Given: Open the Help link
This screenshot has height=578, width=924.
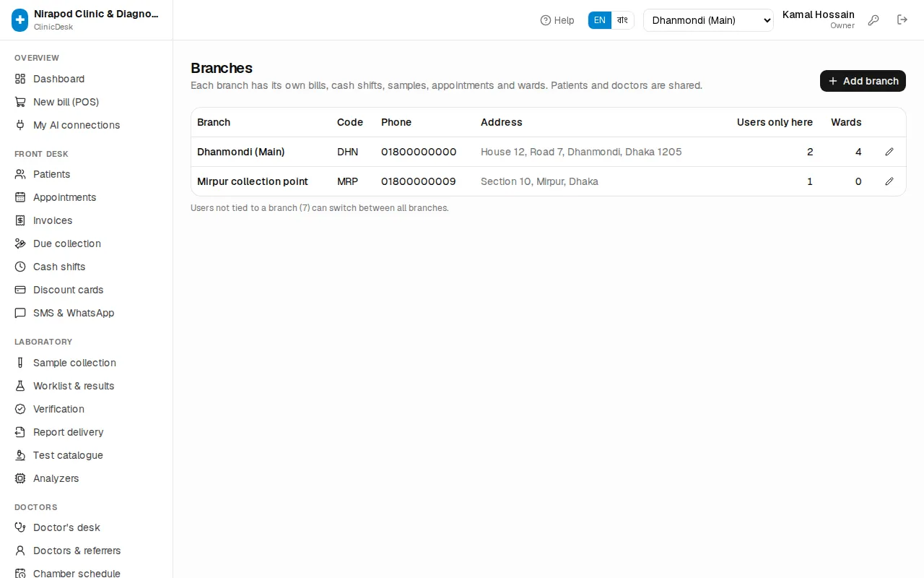Looking at the screenshot, I should point(557,20).
